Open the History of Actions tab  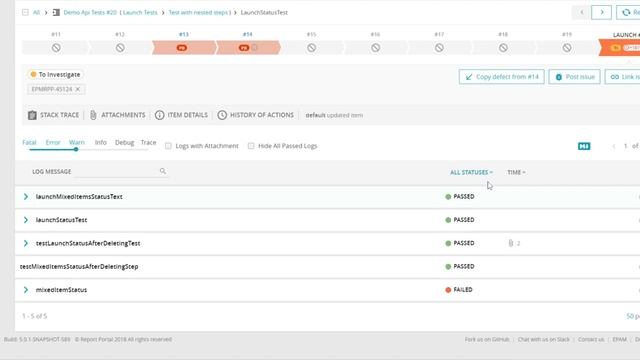(256, 115)
